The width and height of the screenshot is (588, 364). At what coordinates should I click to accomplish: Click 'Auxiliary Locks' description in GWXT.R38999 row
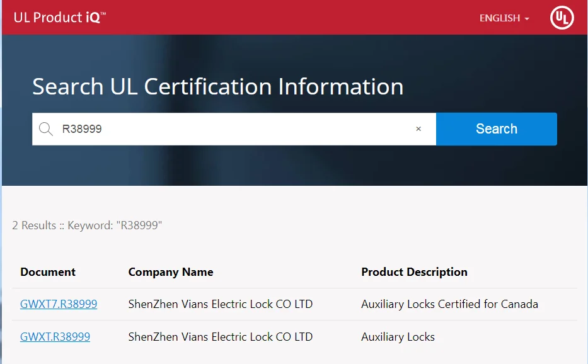click(398, 337)
